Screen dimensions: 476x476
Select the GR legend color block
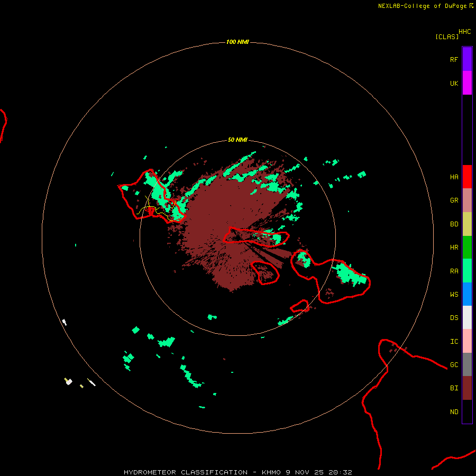click(x=467, y=200)
